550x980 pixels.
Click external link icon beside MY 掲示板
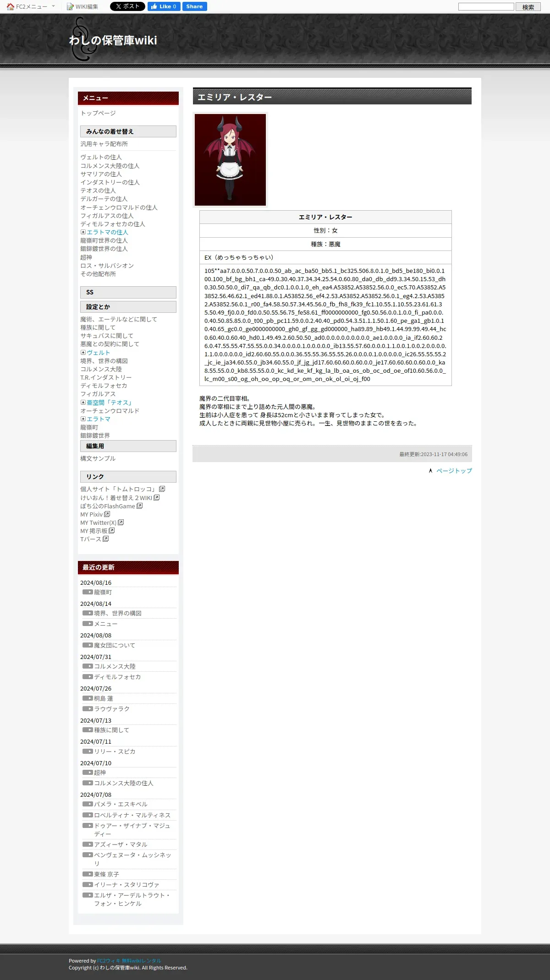(111, 530)
